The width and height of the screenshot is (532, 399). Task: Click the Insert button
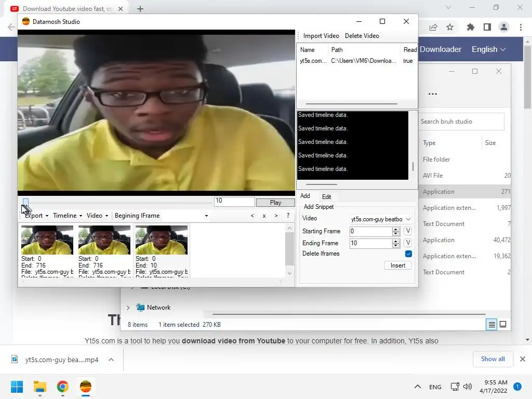tap(397, 265)
